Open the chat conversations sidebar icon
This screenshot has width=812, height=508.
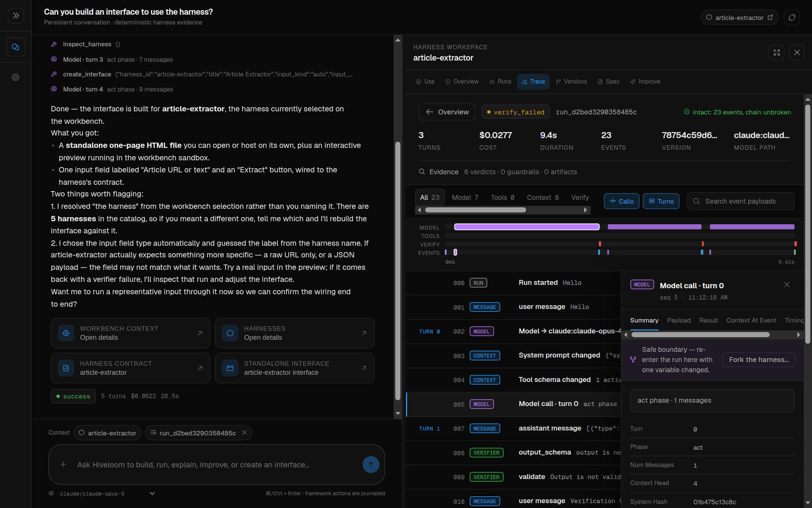coord(15,47)
